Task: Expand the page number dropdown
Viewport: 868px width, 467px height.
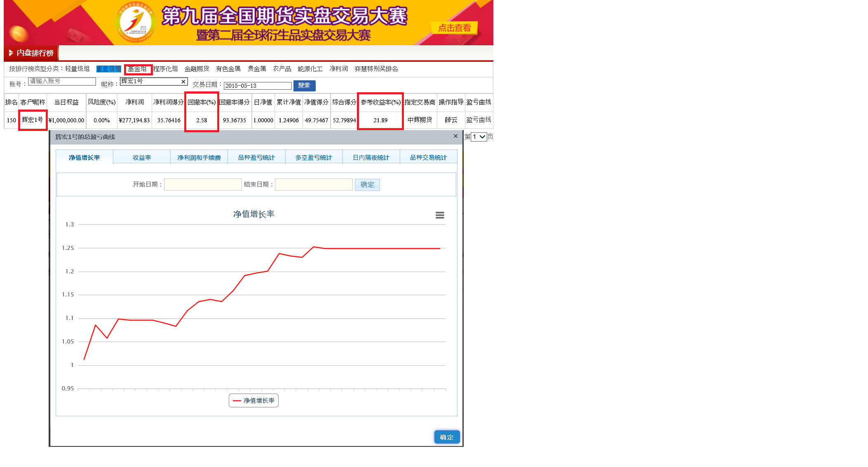Action: tap(479, 137)
